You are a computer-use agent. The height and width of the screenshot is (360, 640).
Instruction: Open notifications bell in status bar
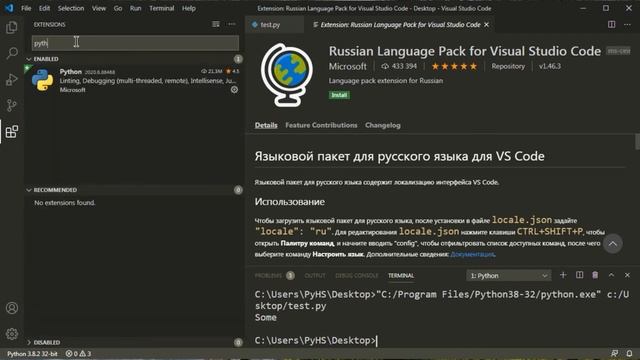point(629,353)
